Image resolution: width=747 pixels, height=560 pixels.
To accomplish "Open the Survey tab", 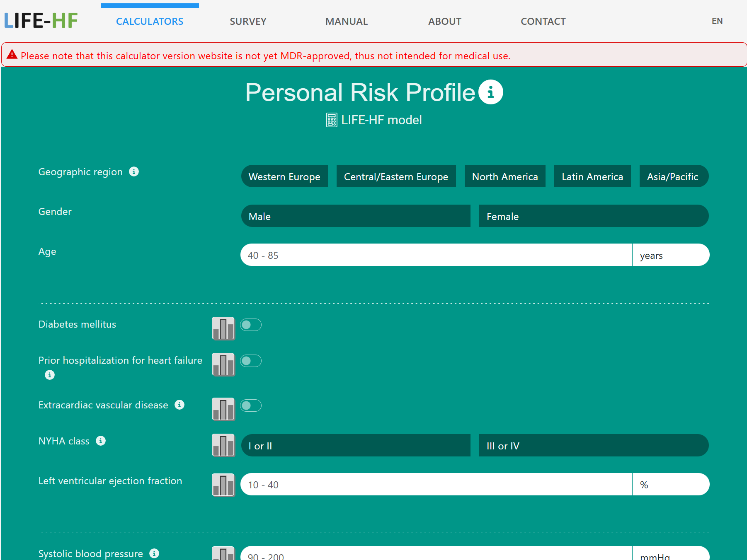I will pyautogui.click(x=248, y=22).
